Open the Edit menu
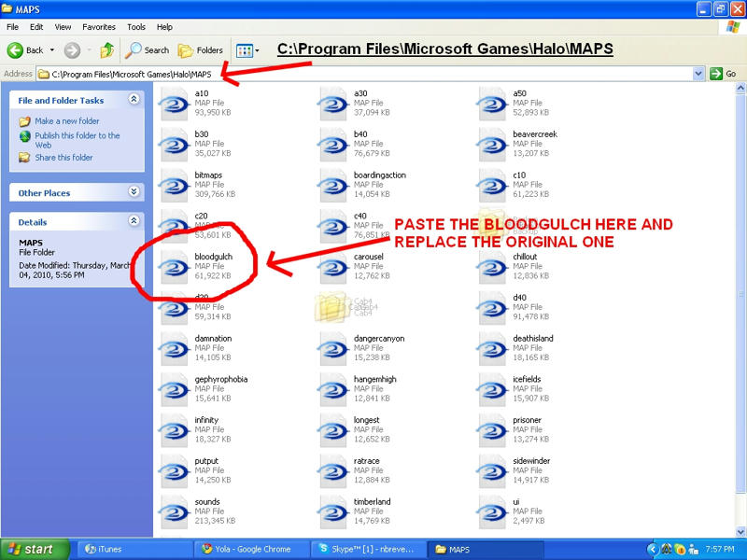 pyautogui.click(x=36, y=27)
